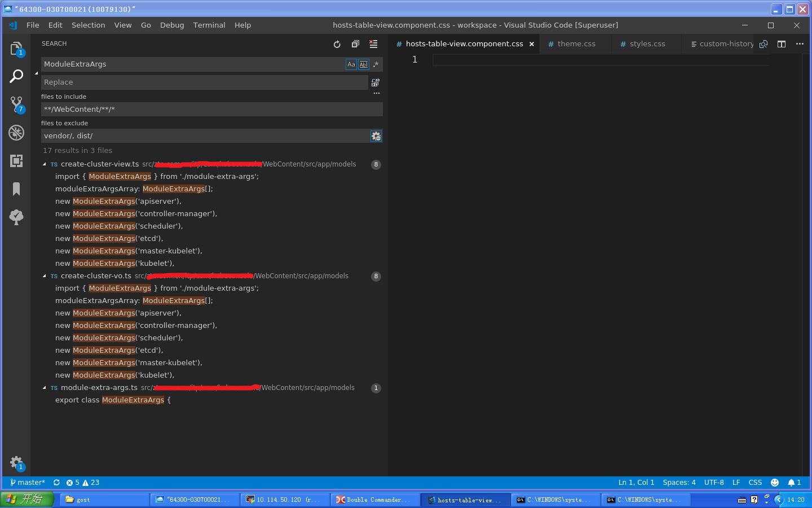Open the Terminal menu
The height and width of the screenshot is (508, 812).
(209, 25)
